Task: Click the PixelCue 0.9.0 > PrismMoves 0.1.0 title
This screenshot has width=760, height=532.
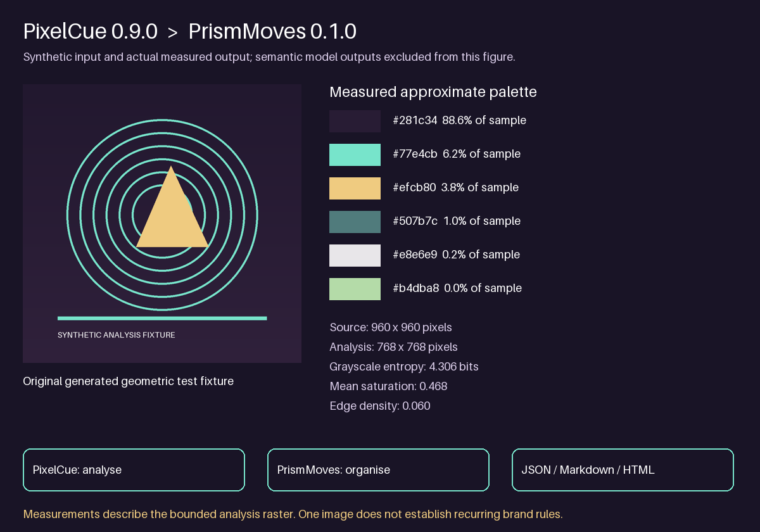Action: pos(190,31)
